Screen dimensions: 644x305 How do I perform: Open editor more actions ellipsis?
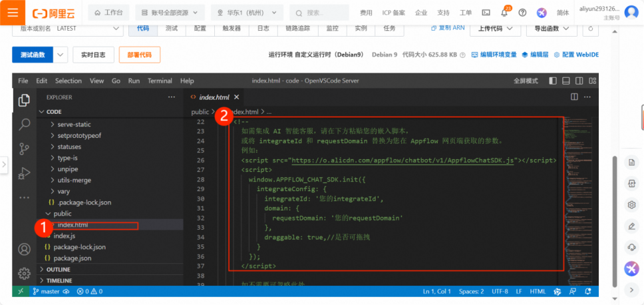(587, 97)
